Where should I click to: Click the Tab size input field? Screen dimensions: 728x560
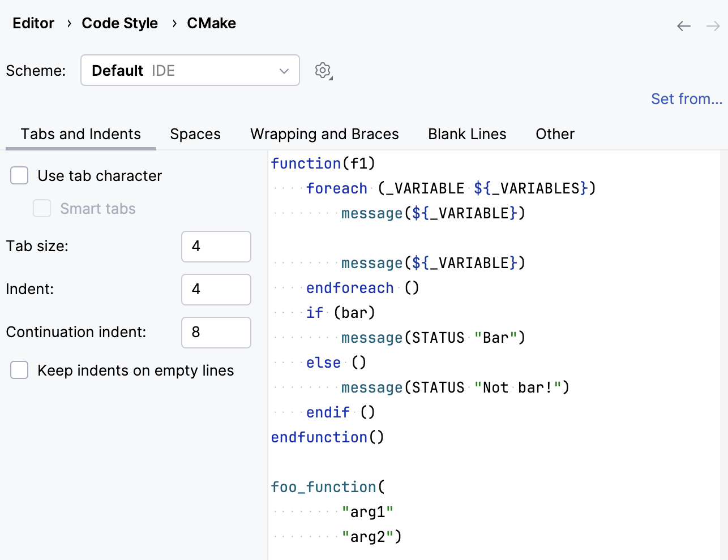coord(216,247)
